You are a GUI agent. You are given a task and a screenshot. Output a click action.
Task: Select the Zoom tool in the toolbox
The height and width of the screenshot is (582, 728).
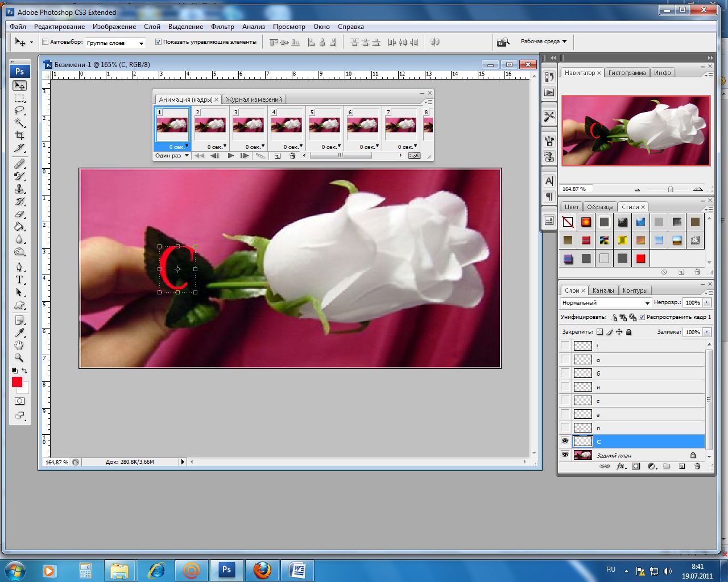click(19, 357)
